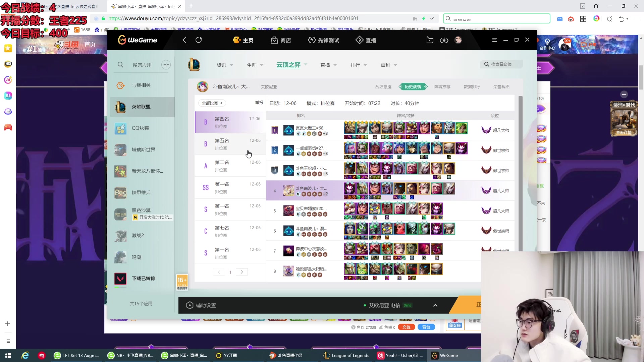Click the League of Legends logo icon

pos(194,64)
